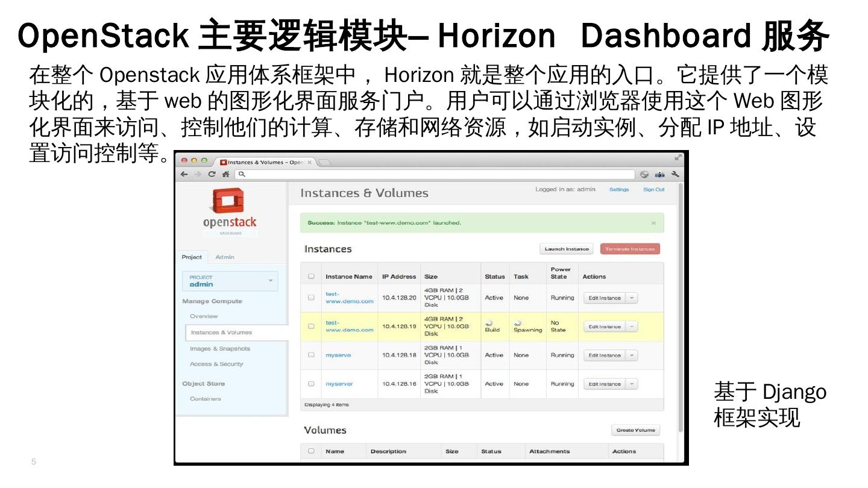Click Edit Instance for IP 10.4.128.19
Image resolution: width=868 pixels, height=488 pixels.
(605, 327)
